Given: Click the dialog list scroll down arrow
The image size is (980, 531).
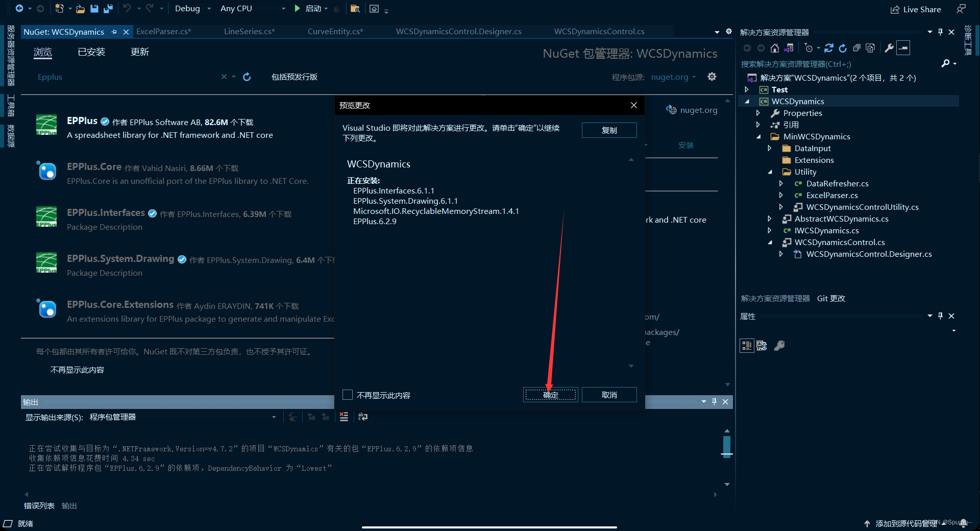Looking at the screenshot, I should pos(631,366).
